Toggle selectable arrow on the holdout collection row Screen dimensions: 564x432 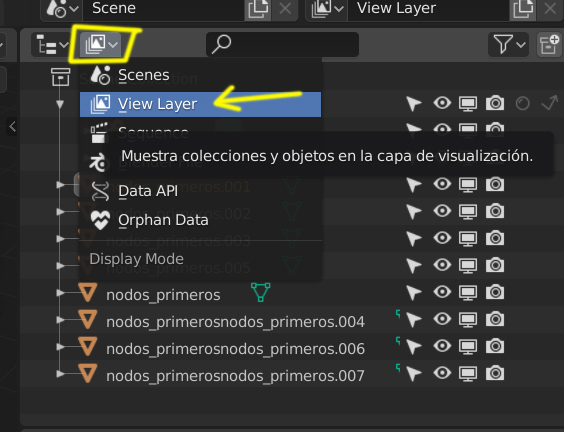pos(414,104)
